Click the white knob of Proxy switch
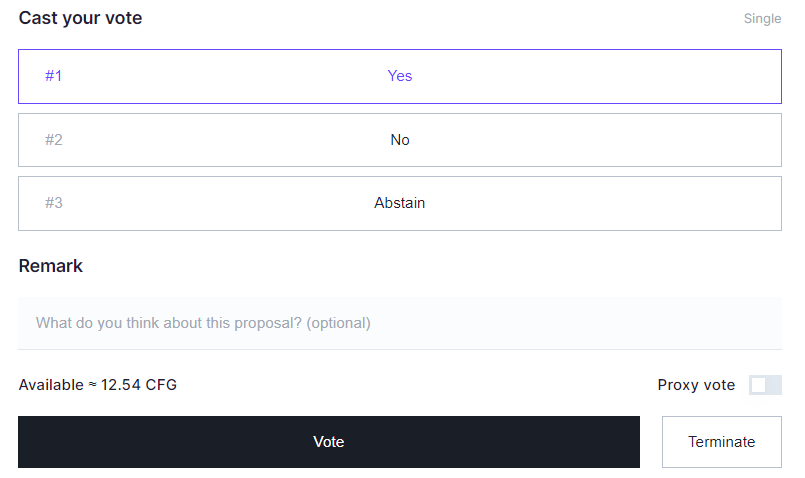The image size is (805, 478). pyautogui.click(x=759, y=385)
